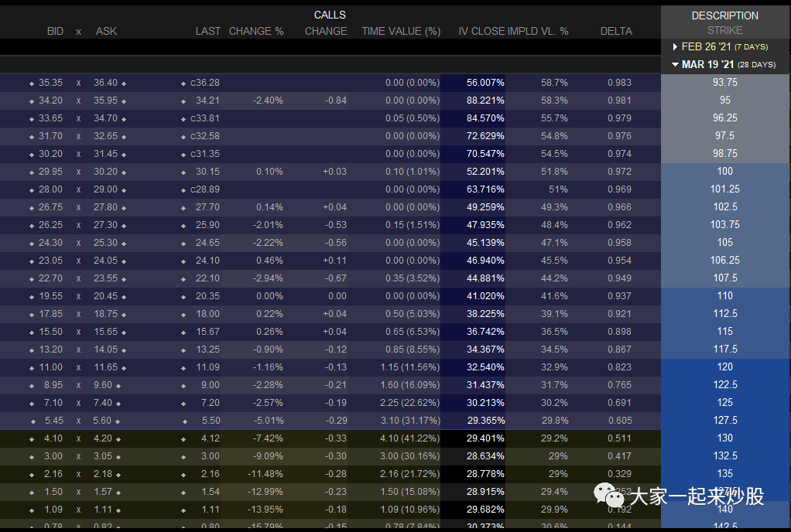Click ask price 2.18
The width and height of the screenshot is (791, 532).
(103, 474)
